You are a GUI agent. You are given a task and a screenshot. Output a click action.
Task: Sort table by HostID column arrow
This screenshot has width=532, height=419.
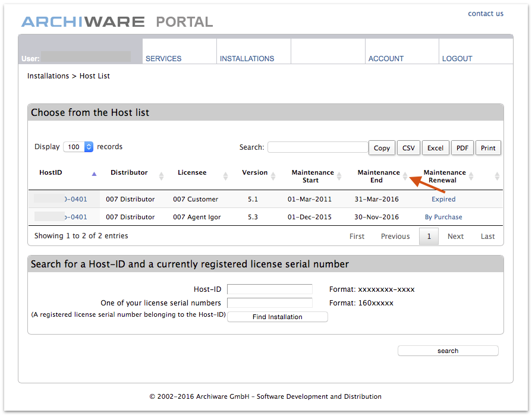(x=94, y=174)
